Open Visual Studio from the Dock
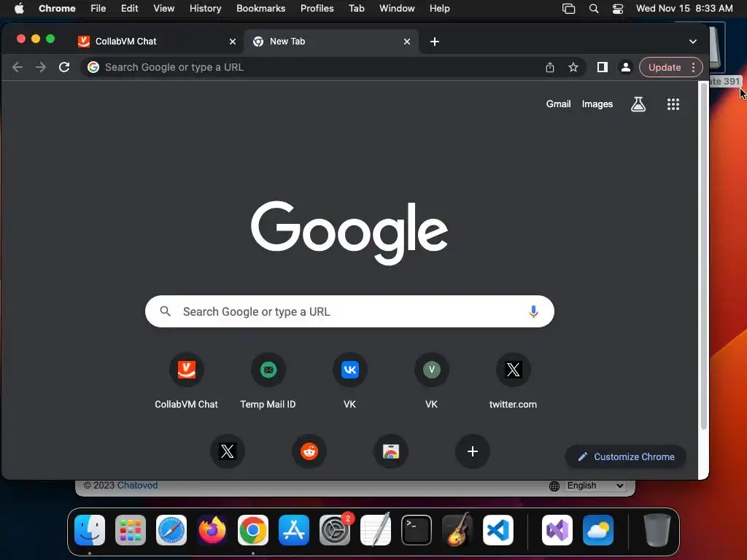The height and width of the screenshot is (560, 747). [557, 530]
